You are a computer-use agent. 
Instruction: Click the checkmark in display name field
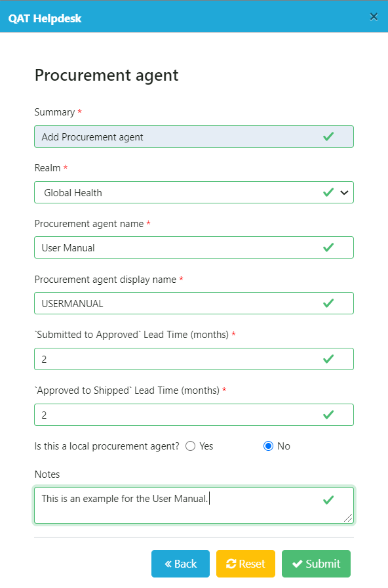click(x=328, y=303)
